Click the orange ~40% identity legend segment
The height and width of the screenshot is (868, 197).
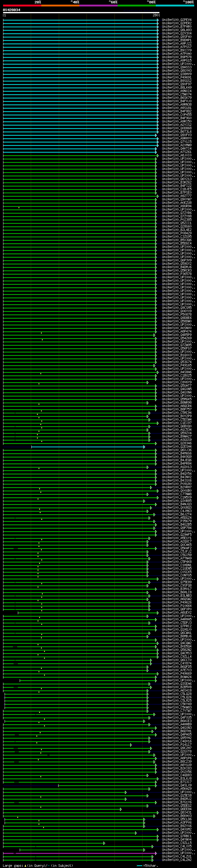[60, 6]
